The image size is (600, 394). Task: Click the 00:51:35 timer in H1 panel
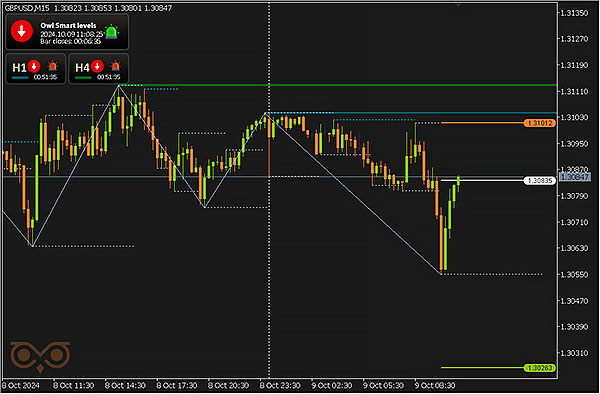point(45,77)
